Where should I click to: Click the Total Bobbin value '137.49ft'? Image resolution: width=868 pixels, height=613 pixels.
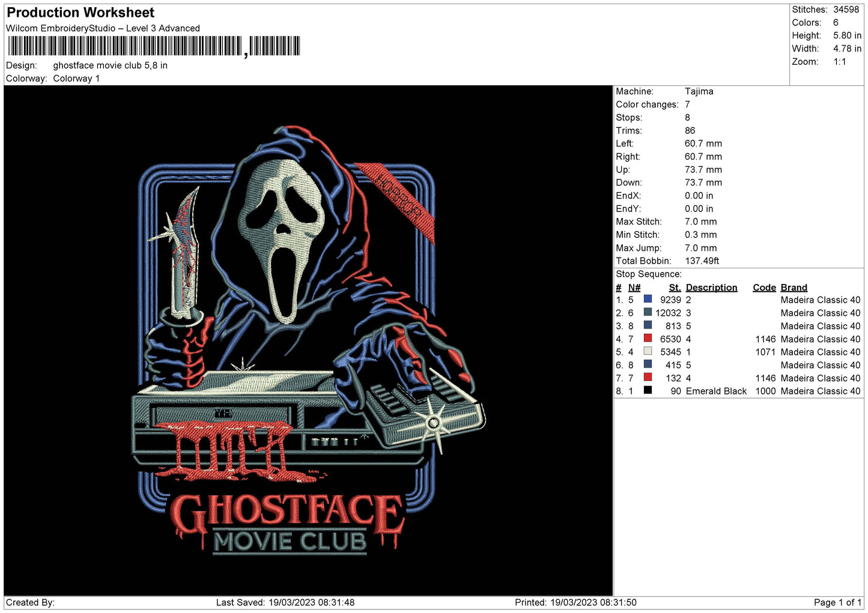pyautogui.click(x=702, y=261)
